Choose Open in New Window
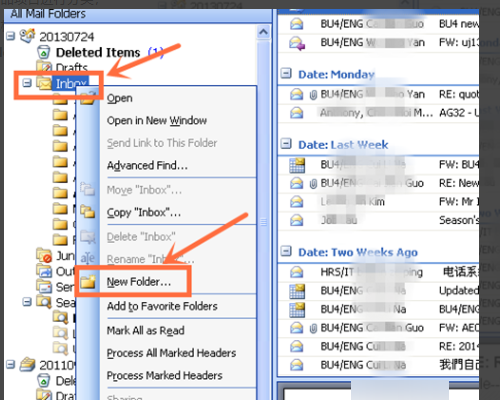 point(157,120)
